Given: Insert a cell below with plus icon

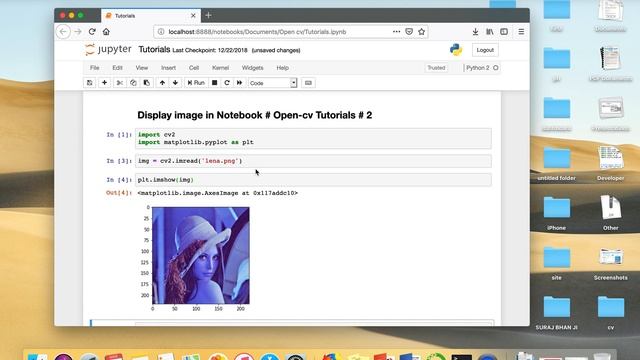Looking at the screenshot, I should [x=104, y=83].
